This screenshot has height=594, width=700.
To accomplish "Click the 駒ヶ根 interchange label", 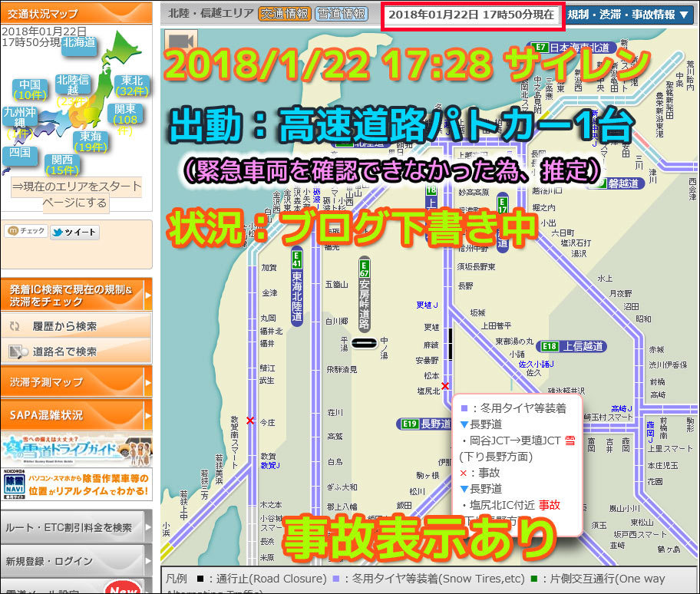I will click(428, 476).
